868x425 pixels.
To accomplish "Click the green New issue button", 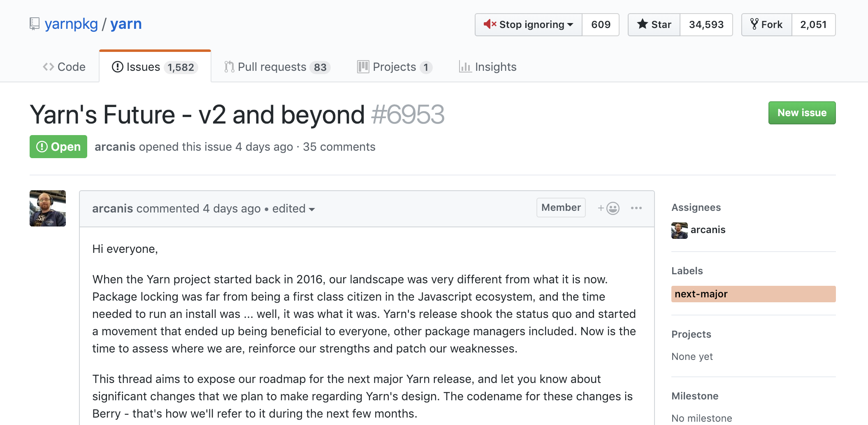I will coord(802,113).
